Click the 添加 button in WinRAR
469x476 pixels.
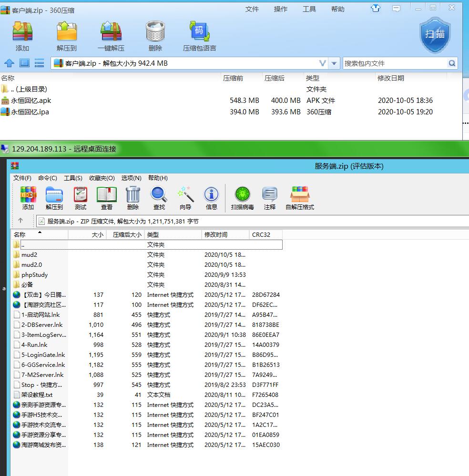click(28, 197)
